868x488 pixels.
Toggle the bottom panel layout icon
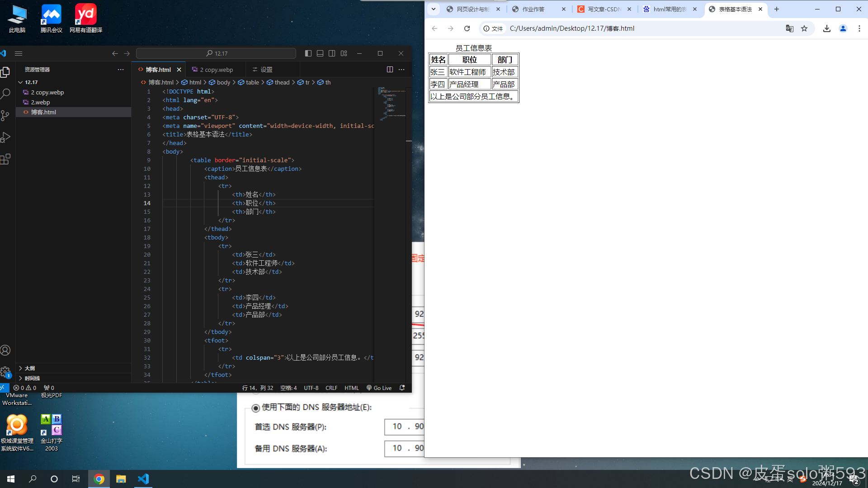click(320, 53)
